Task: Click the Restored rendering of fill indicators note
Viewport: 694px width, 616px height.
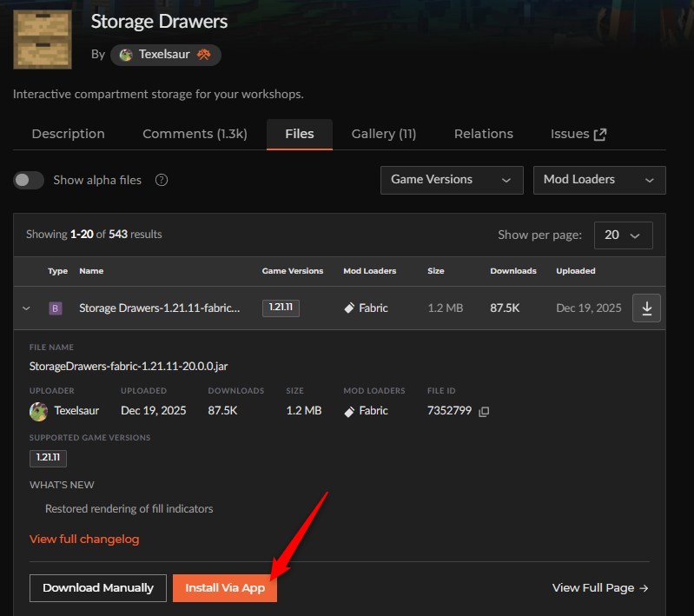Action: 129,509
